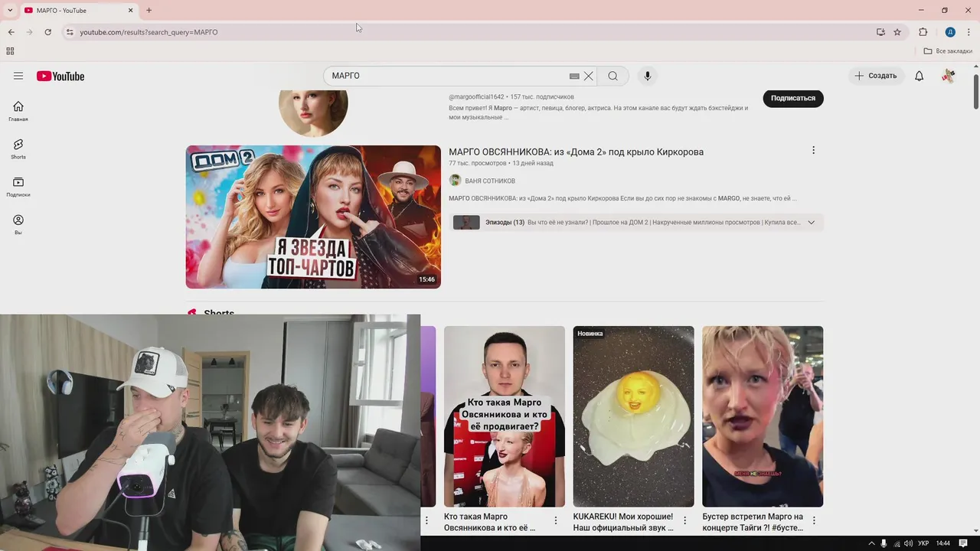Open the tab search dropdown arrow
This screenshot has width=980, height=551.
click(x=10, y=10)
